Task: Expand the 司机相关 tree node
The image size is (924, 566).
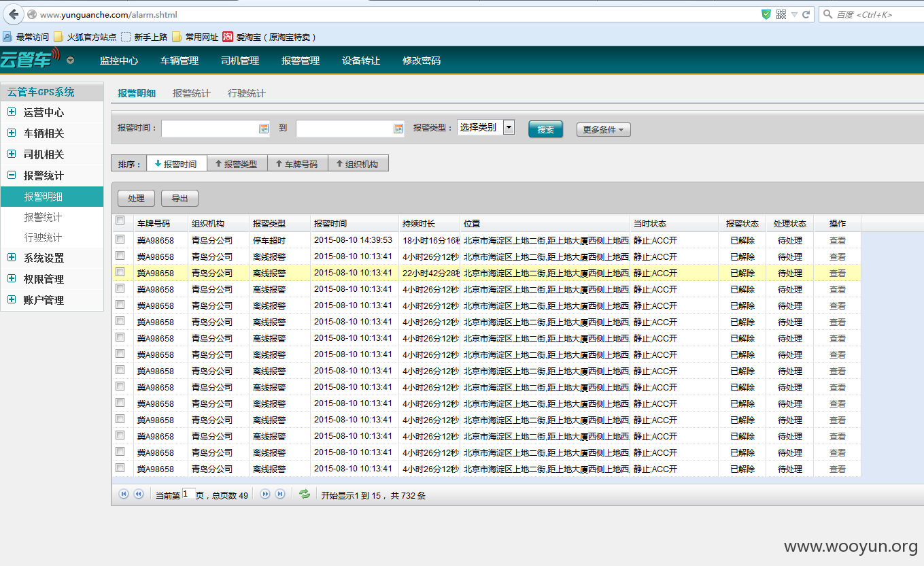Action: (x=12, y=154)
